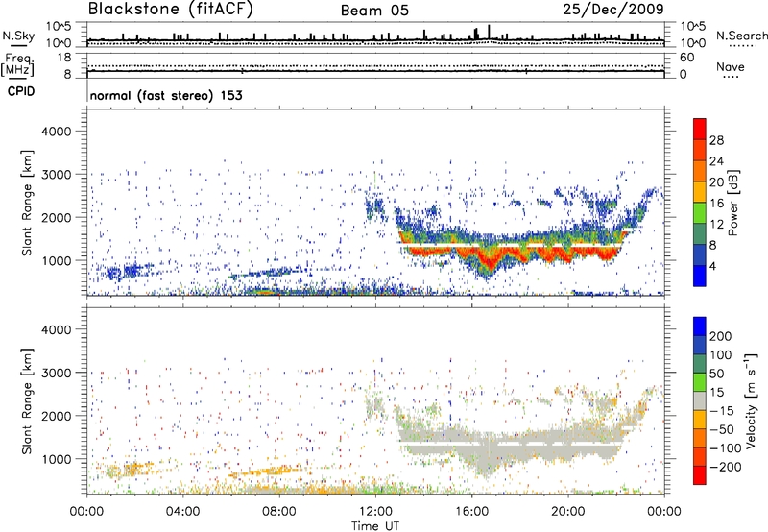Click power colorbar value 28
The width and height of the screenshot is (768, 532).
click(716, 140)
